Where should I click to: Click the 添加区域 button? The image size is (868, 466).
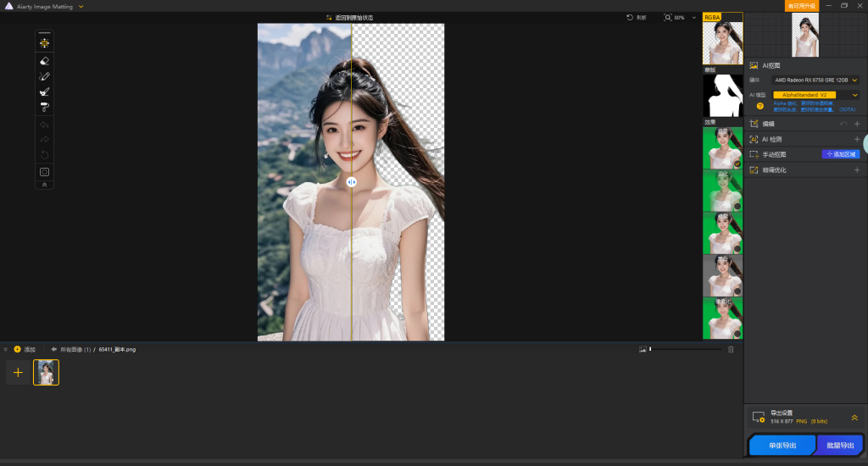pyautogui.click(x=841, y=154)
